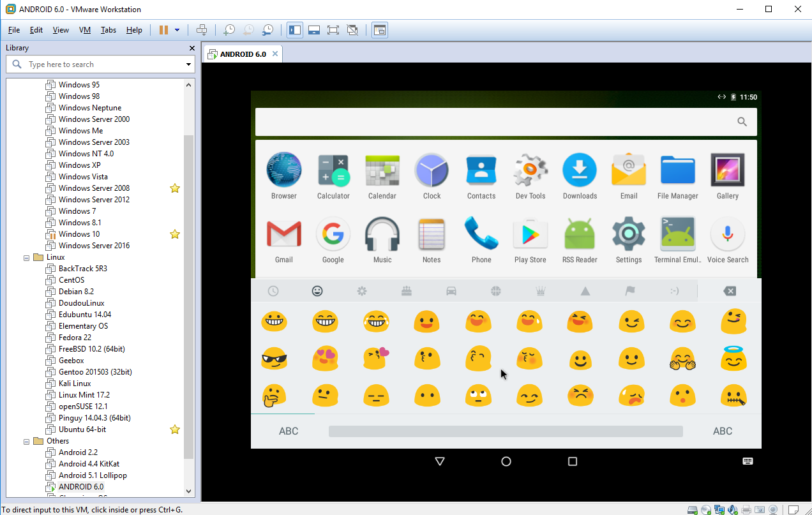Click the keyboard switcher icon in Android navbar
Viewport: 812px width, 515px height.
click(x=748, y=461)
